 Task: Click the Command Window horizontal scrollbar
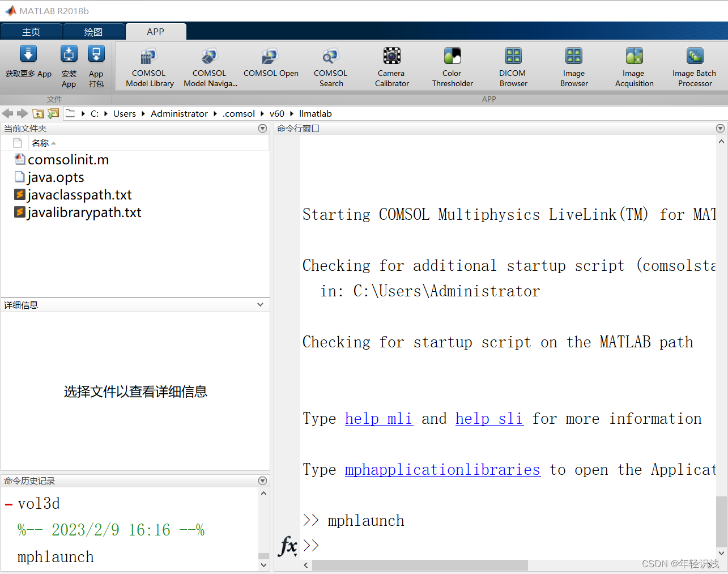pyautogui.click(x=420, y=565)
